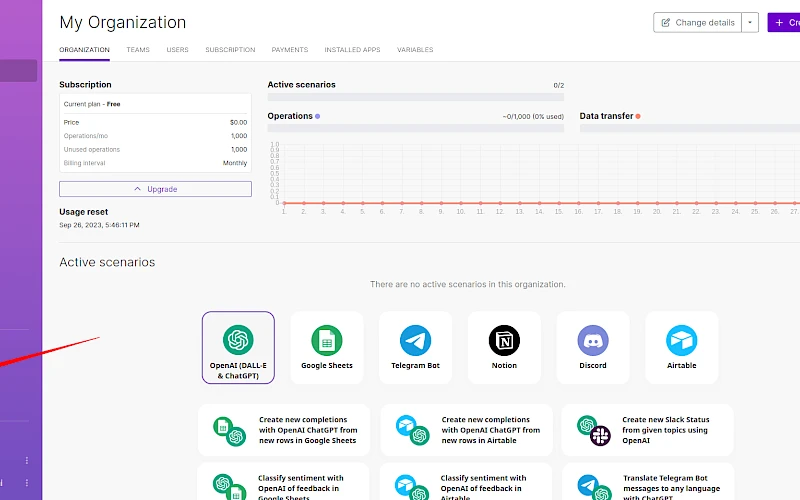The height and width of the screenshot is (500, 800).
Task: Switch to the Teams tab
Action: (x=138, y=49)
